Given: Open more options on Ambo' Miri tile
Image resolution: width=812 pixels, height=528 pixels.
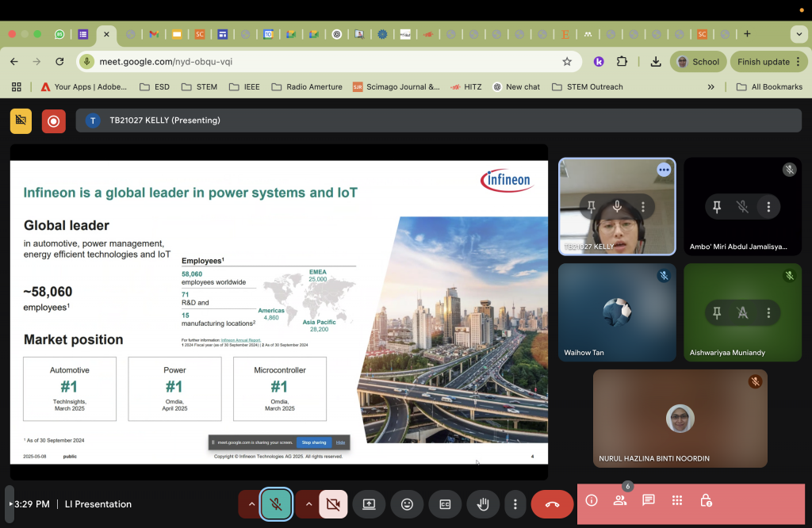Looking at the screenshot, I should [768, 207].
